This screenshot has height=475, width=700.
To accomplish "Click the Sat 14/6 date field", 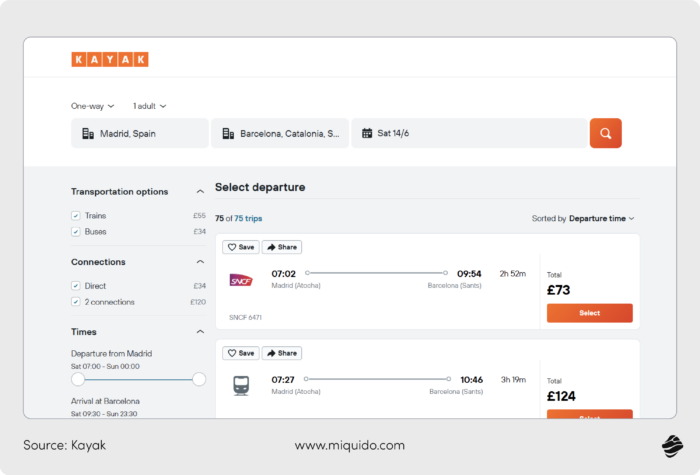I will [469, 133].
